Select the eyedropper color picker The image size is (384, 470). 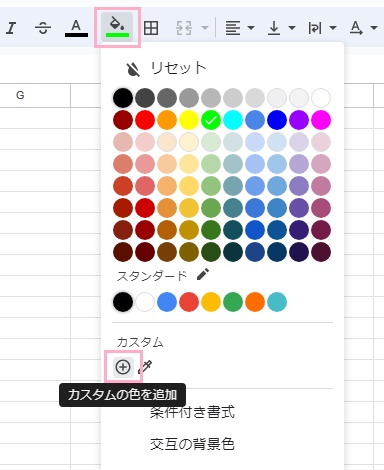tap(145, 367)
